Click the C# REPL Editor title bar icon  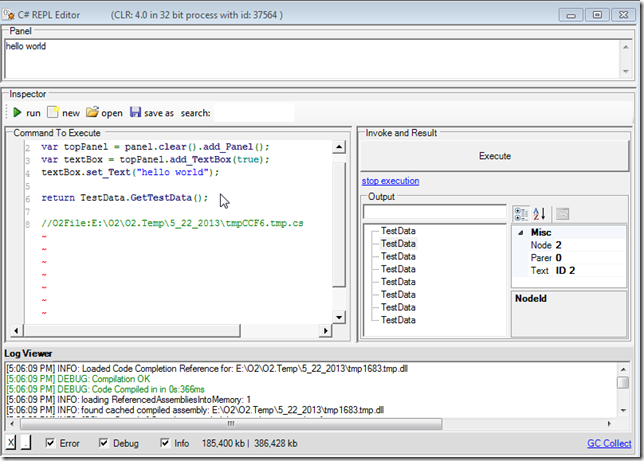tap(8, 15)
